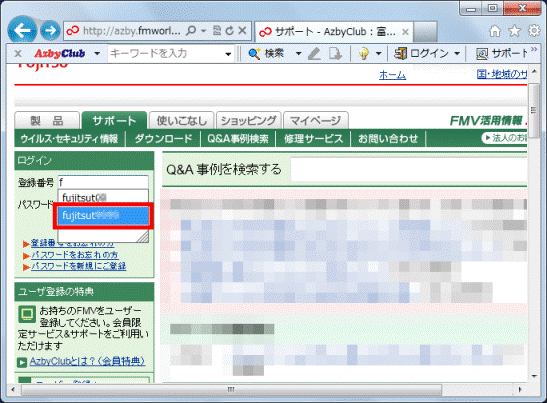This screenshot has width=547, height=403.
Task: Click the horizontal scrollbar thumb
Action: tap(232, 389)
